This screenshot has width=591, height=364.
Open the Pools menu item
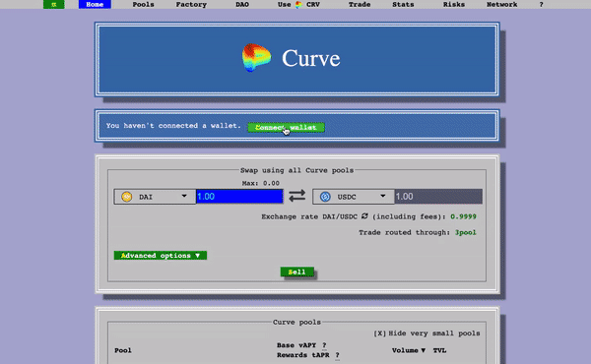pyautogui.click(x=143, y=4)
